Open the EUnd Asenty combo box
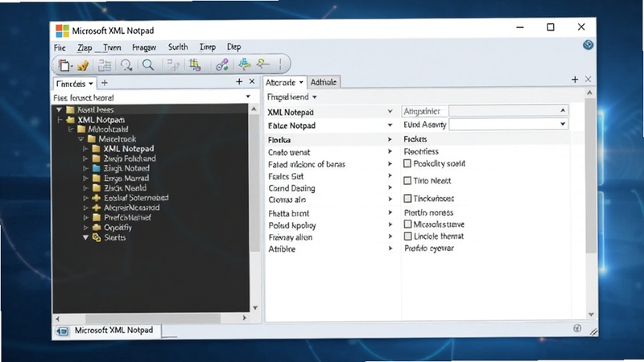644x362 pixels. [x=509, y=125]
